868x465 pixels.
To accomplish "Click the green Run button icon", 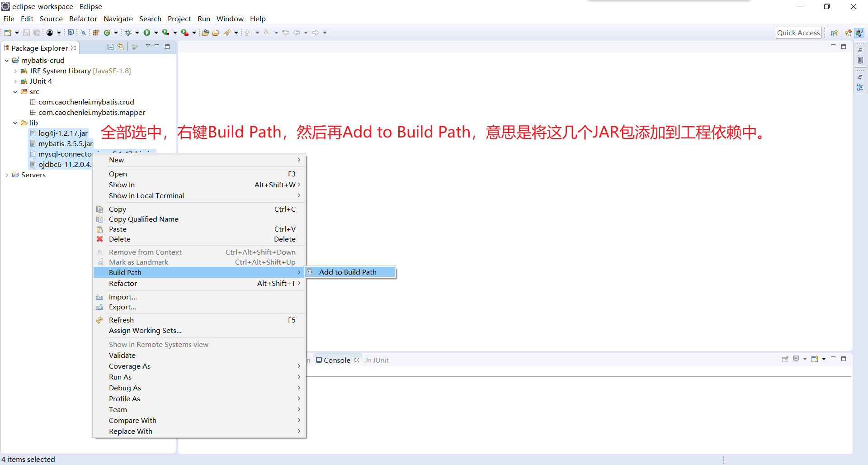I will click(x=147, y=33).
